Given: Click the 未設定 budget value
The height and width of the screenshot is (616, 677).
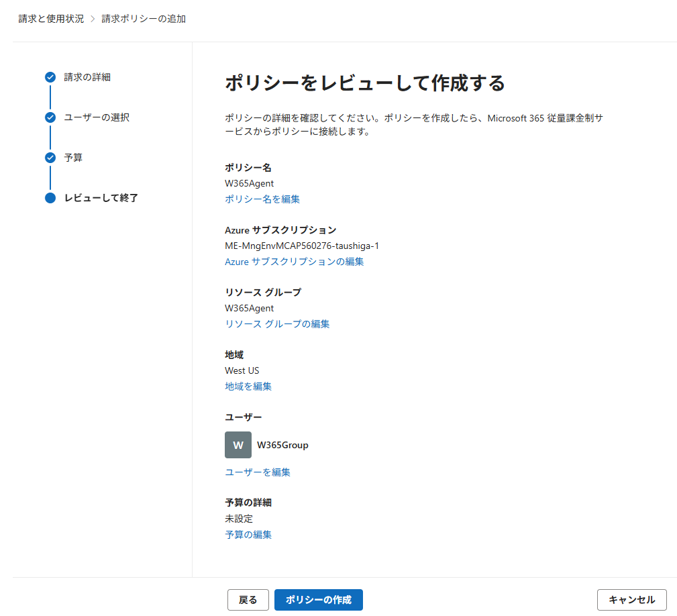Looking at the screenshot, I should [x=239, y=519].
